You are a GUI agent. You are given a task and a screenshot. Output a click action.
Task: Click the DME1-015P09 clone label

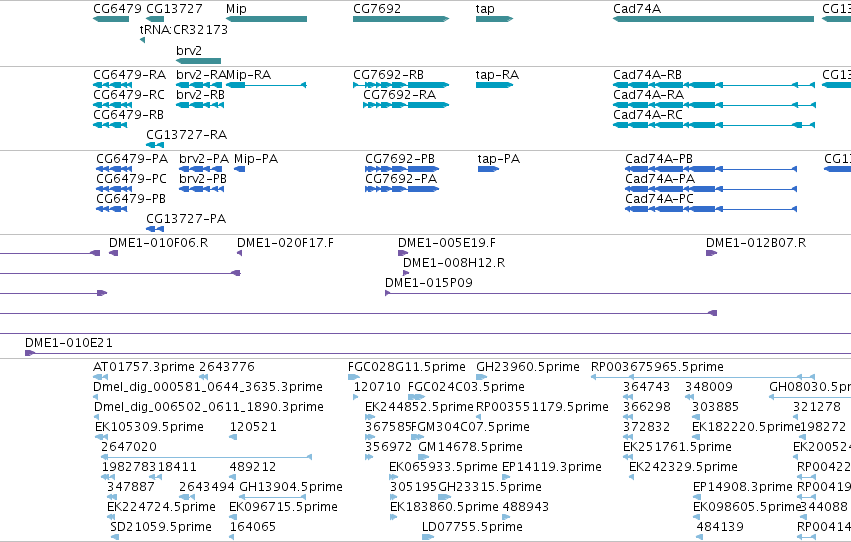(x=429, y=283)
